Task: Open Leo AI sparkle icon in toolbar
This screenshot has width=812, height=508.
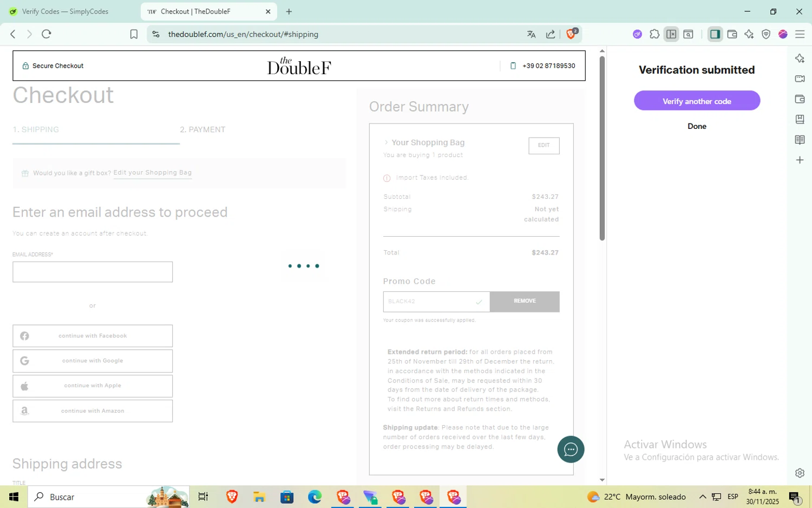Action: (x=749, y=34)
